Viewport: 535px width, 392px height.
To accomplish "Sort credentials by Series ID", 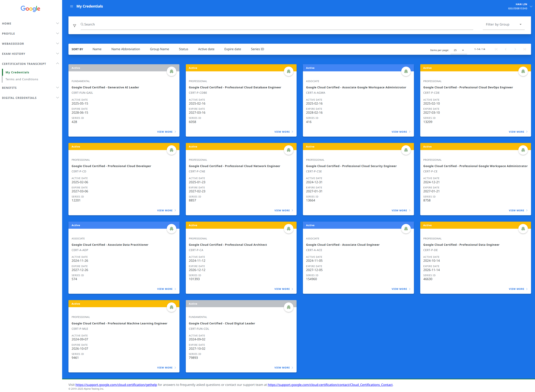I will 257,49.
